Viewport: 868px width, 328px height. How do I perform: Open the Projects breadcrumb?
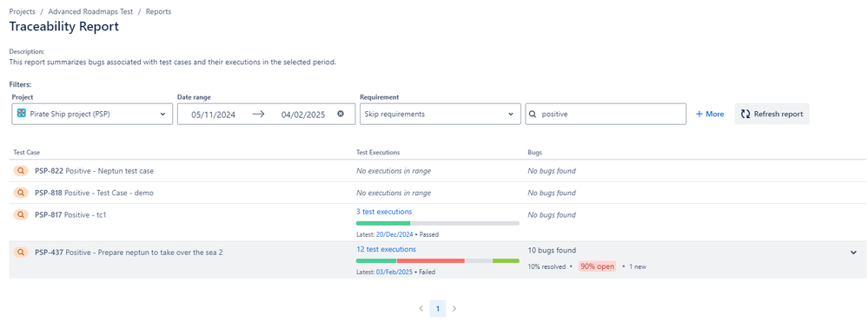[x=22, y=11]
